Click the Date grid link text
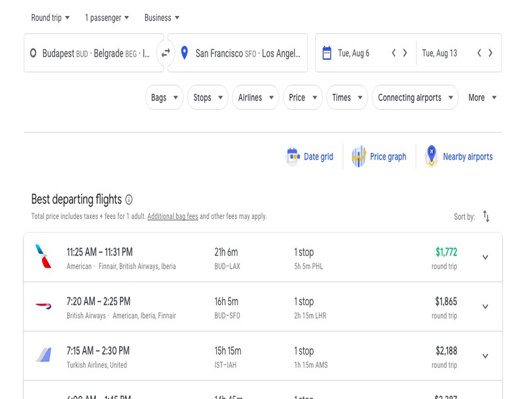 [319, 156]
